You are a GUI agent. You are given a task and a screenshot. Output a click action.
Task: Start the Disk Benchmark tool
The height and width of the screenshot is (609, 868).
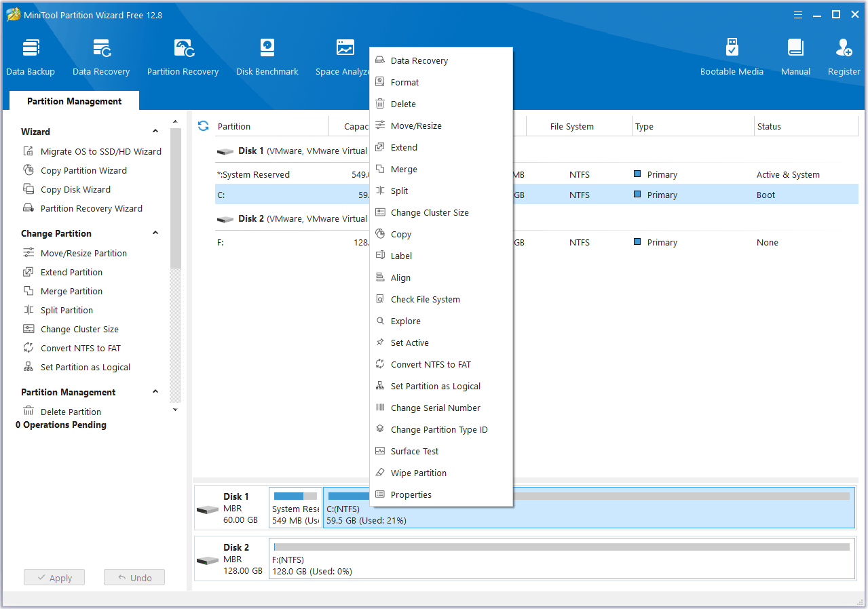point(267,57)
